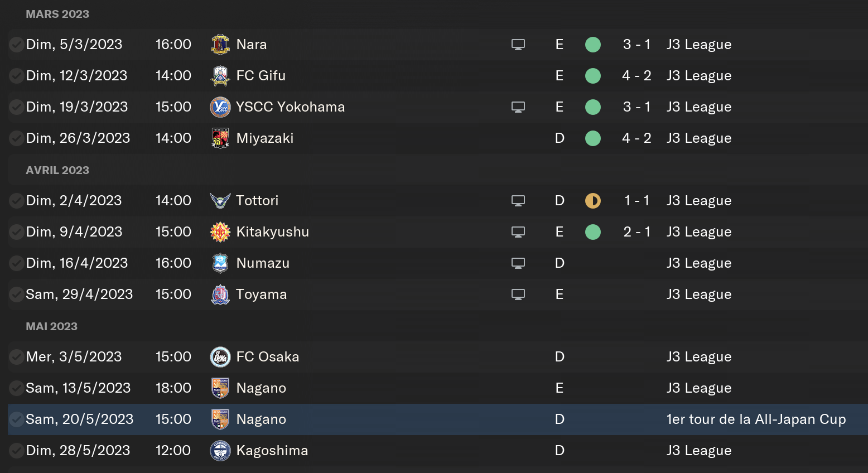Click the FC Gifu club badge
The image size is (868, 473).
pyautogui.click(x=220, y=76)
